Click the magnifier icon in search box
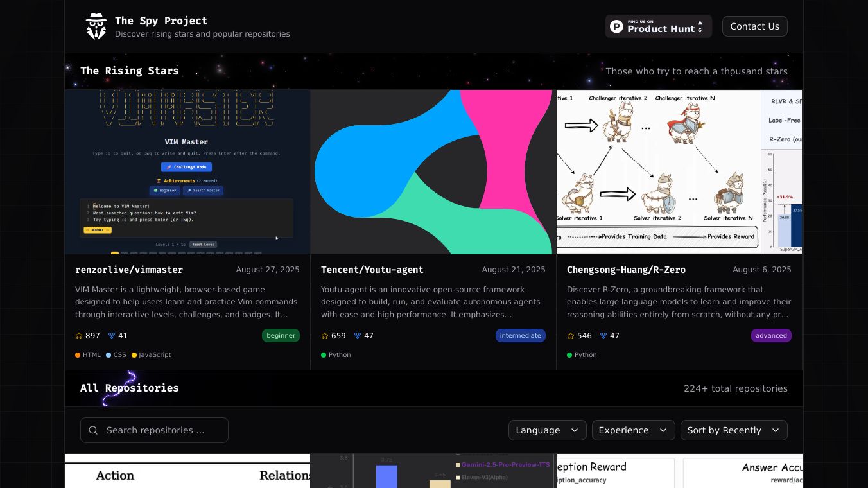 [x=93, y=430]
